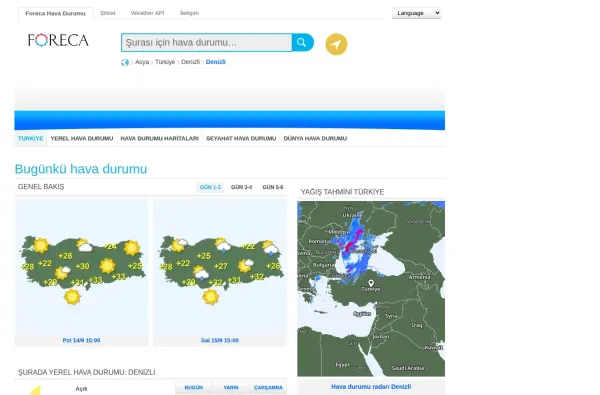Screen dimensions: 600x395
Task: Click the first Denizli breadcrumb link
Action: (191, 62)
